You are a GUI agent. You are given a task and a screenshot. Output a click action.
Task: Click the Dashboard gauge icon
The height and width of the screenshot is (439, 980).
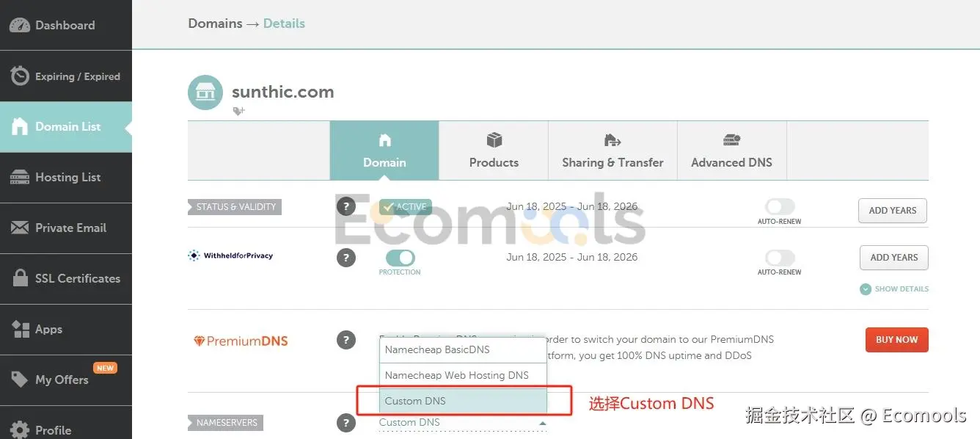pos(20,25)
